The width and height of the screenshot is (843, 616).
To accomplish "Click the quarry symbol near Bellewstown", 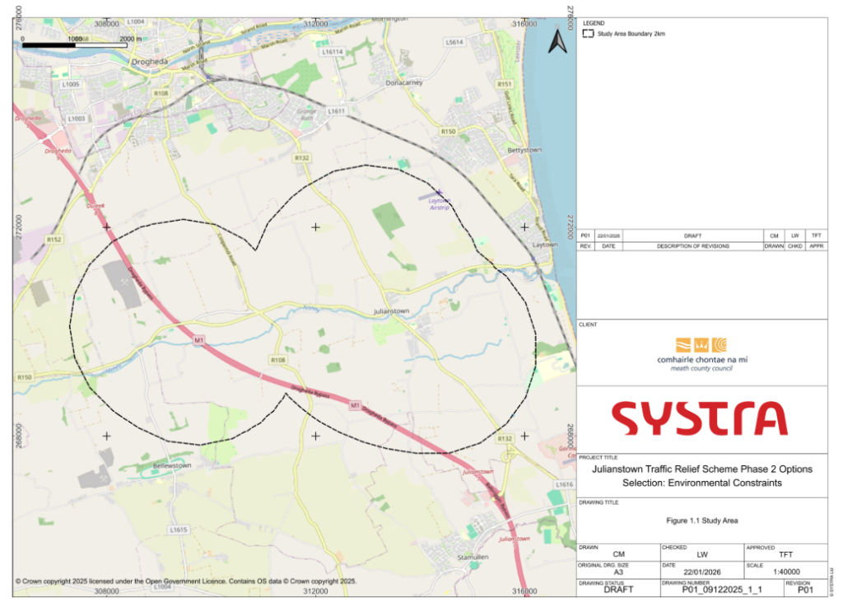I will 104,478.
